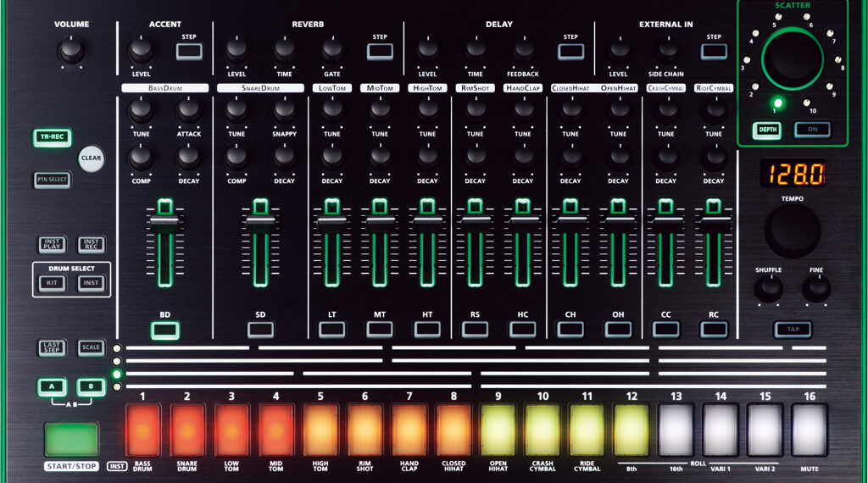Tap step pad 8 Closed Hihat
This screenshot has height=483, width=868.
pyautogui.click(x=454, y=430)
